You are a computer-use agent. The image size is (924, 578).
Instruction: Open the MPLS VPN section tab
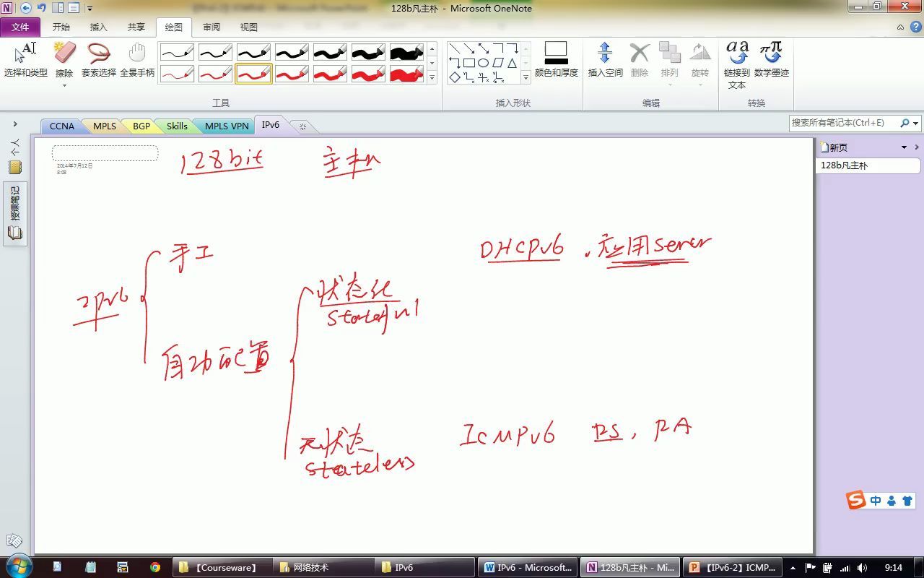(x=227, y=126)
